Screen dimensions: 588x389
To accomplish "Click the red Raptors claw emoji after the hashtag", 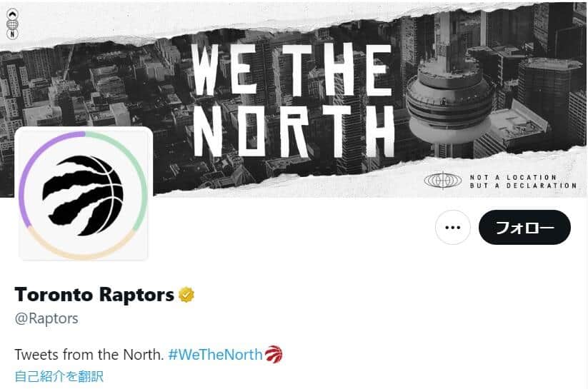I will click(x=274, y=354).
